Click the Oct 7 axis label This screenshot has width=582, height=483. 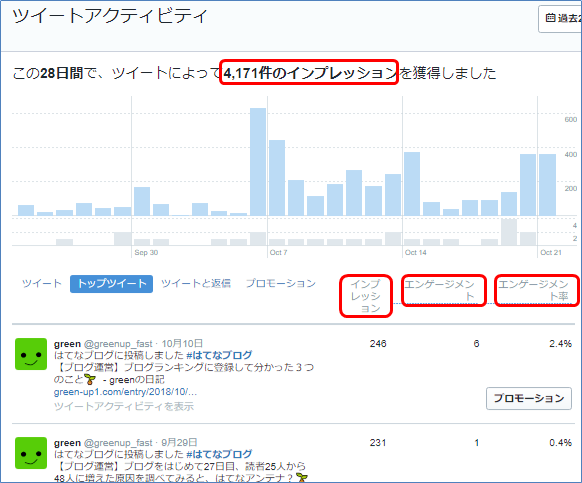point(278,252)
